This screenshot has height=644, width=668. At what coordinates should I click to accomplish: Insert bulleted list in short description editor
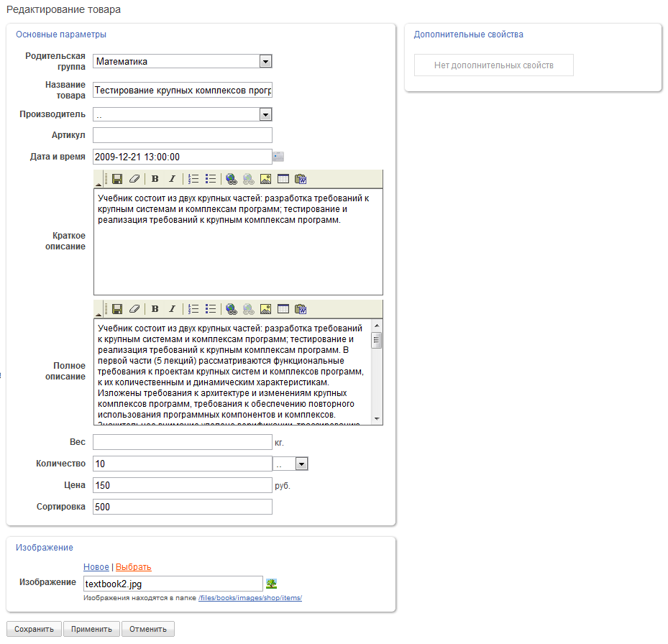point(211,179)
